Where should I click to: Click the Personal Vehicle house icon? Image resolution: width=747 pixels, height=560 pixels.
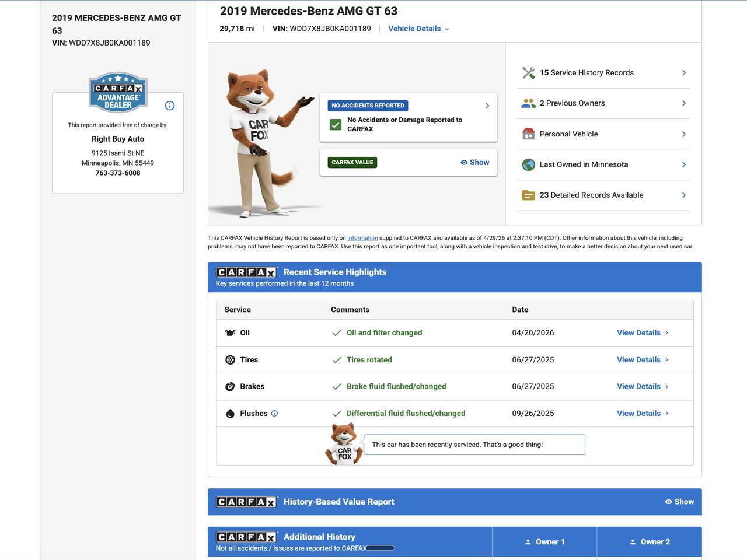point(528,134)
